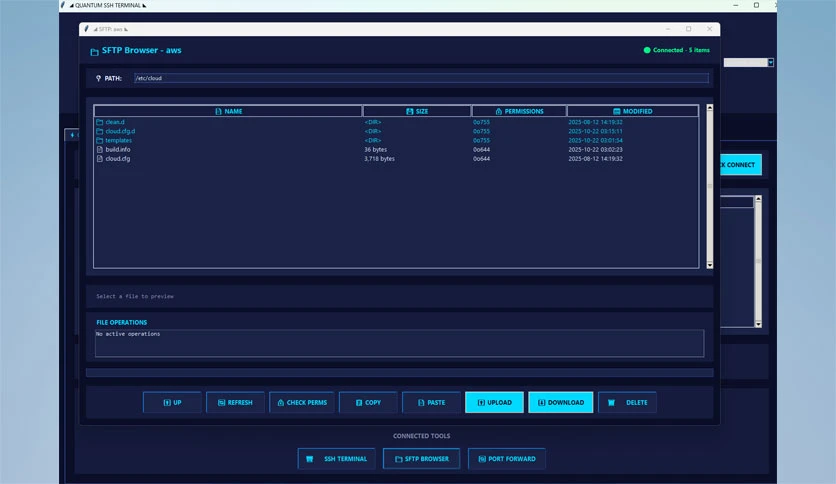Image resolution: width=836 pixels, height=484 pixels.
Task: Click the green connected status indicator
Action: pos(647,50)
